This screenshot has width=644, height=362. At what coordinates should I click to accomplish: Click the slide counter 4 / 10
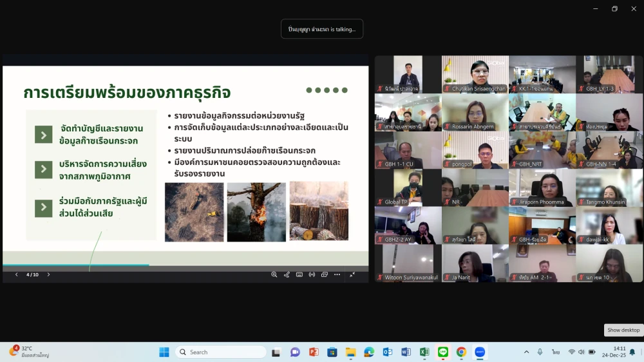pos(32,274)
